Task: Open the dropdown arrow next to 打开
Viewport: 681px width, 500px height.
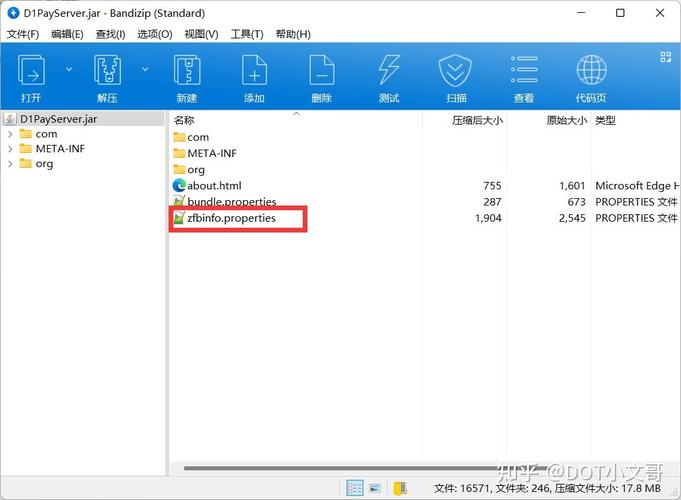Action: 69,69
